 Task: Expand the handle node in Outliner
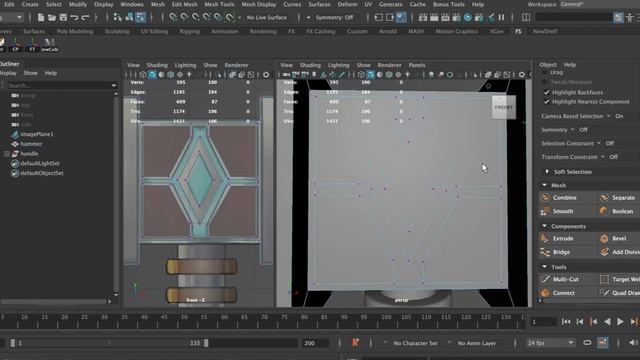click(7, 154)
